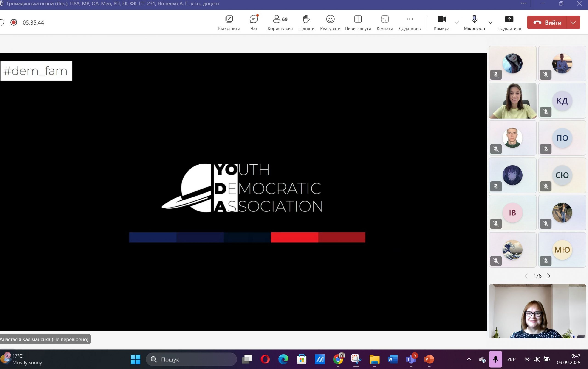Pop out the shared content with Відкріпити
The width and height of the screenshot is (588, 369).
click(x=229, y=22)
